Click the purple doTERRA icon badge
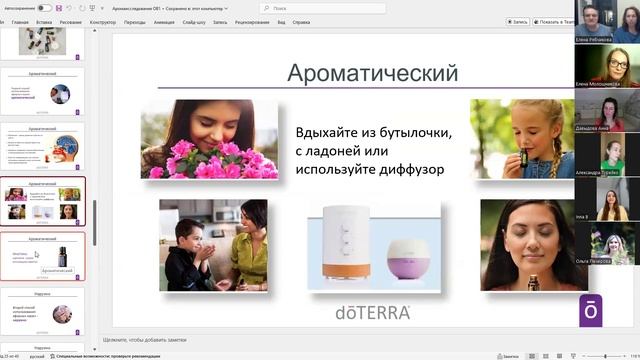This screenshot has height=360, width=640. [x=591, y=311]
